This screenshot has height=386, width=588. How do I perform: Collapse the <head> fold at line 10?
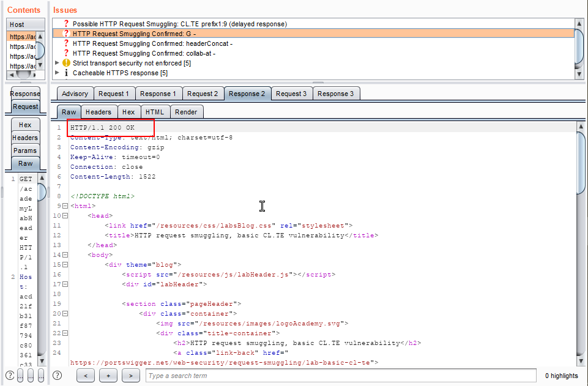pos(65,215)
